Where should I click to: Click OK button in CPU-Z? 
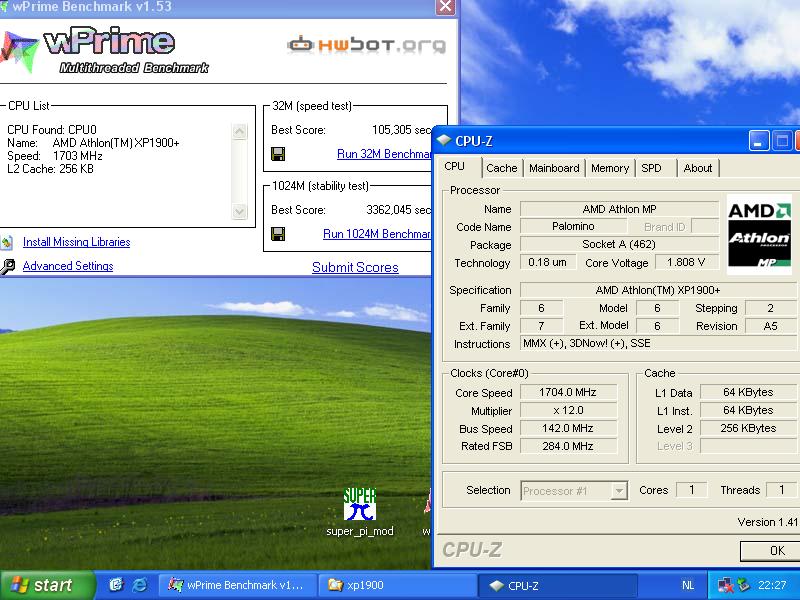coord(770,551)
